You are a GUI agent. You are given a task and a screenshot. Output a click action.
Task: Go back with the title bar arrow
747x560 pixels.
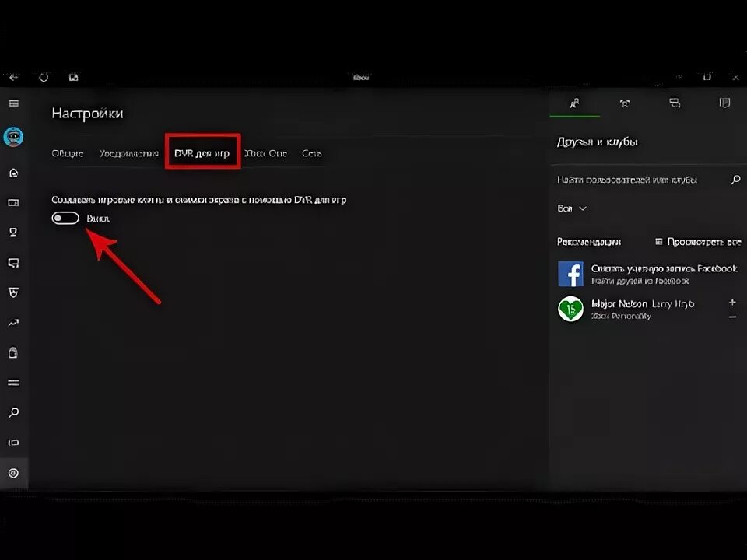coord(13,77)
